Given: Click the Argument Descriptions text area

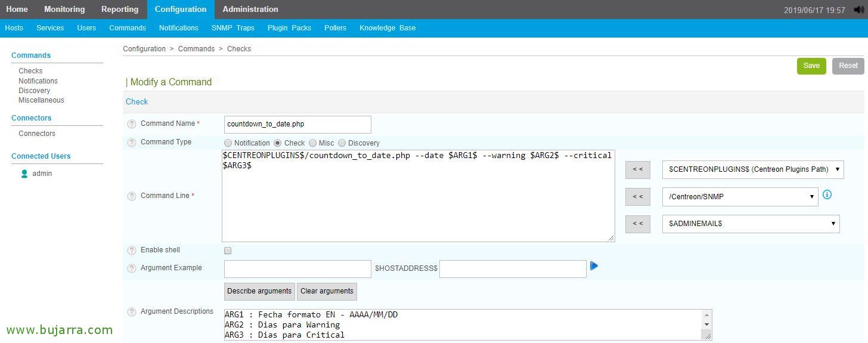Looking at the screenshot, I should tap(468, 325).
